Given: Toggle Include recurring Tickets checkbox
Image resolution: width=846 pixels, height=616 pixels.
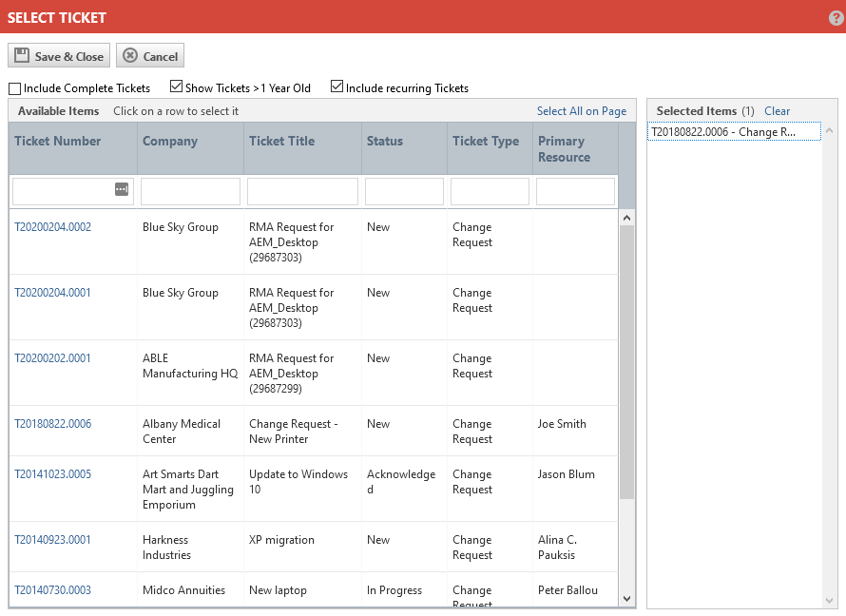Looking at the screenshot, I should (x=336, y=87).
